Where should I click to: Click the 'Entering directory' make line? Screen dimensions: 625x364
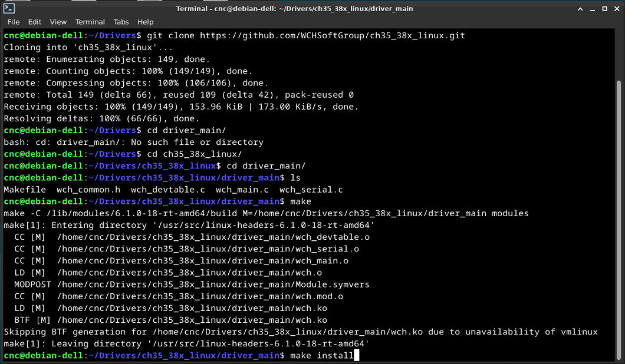click(189, 225)
